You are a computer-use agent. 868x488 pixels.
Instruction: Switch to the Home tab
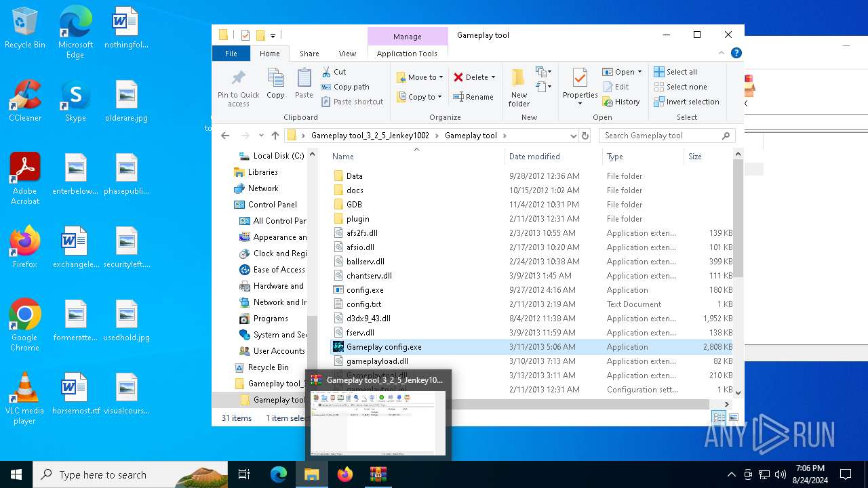click(x=269, y=54)
